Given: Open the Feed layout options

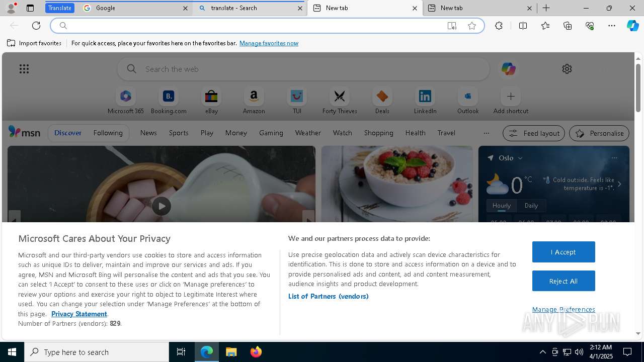Looking at the screenshot, I should pyautogui.click(x=533, y=133).
